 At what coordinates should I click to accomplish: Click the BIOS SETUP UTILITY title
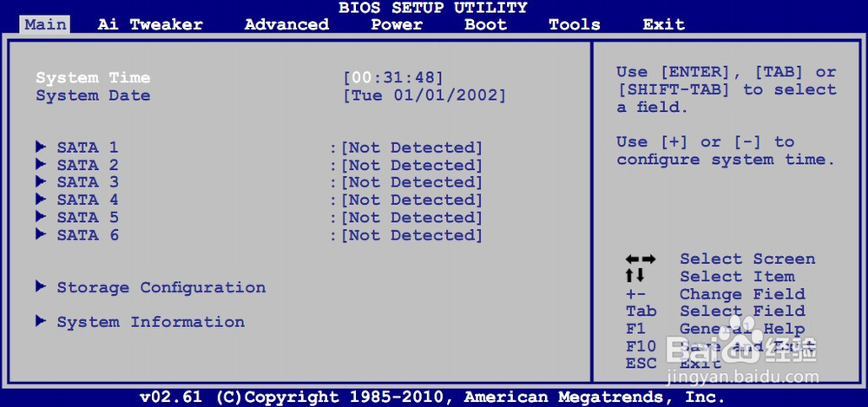click(x=433, y=8)
